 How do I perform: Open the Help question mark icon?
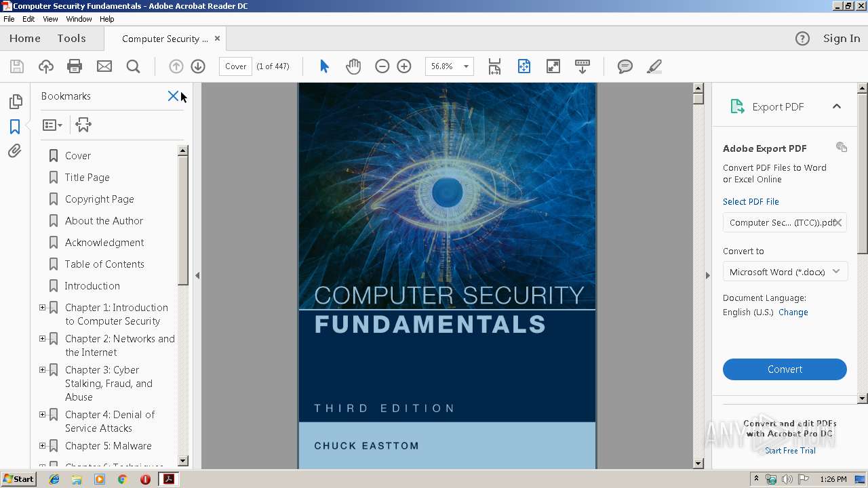point(802,39)
